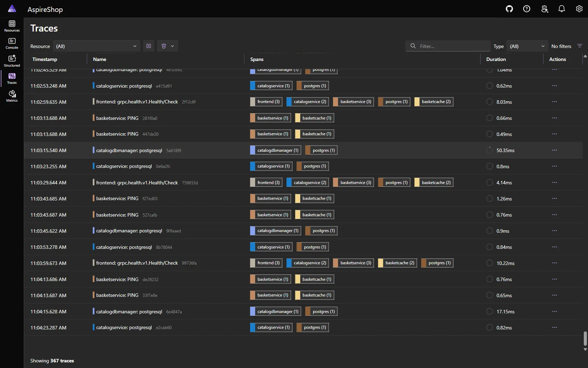Go to Metrics in the sidebar
The image size is (588, 368).
[12, 96]
